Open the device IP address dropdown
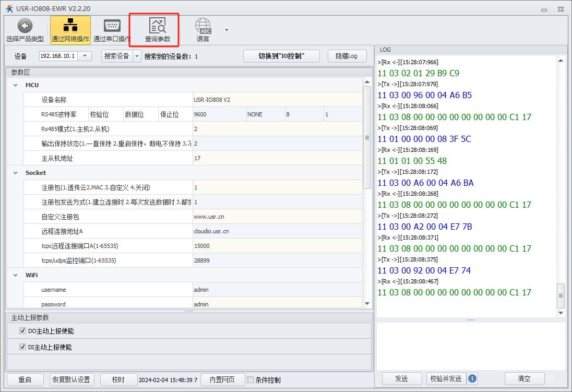 click(85, 56)
